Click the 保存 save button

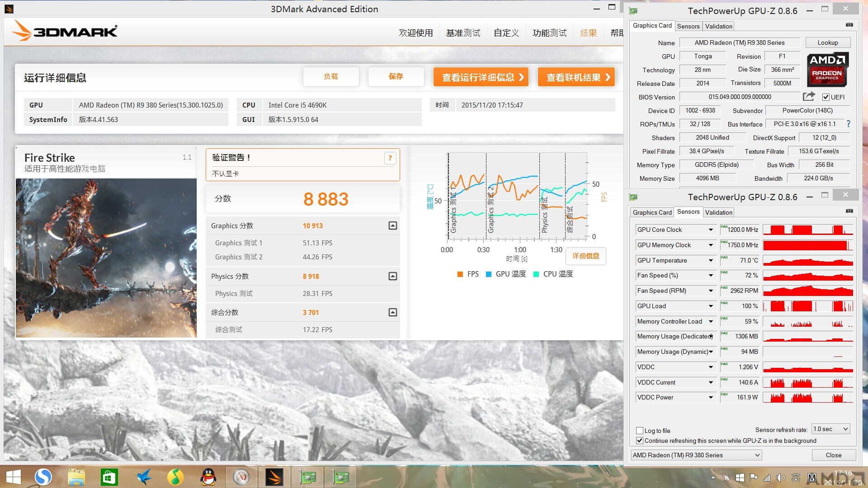396,77
